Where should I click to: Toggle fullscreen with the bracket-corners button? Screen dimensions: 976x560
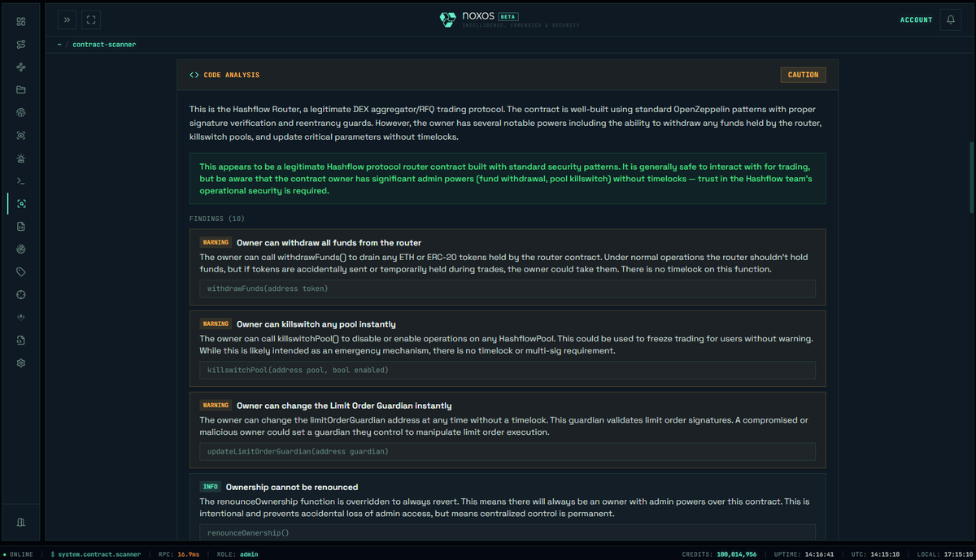[91, 20]
